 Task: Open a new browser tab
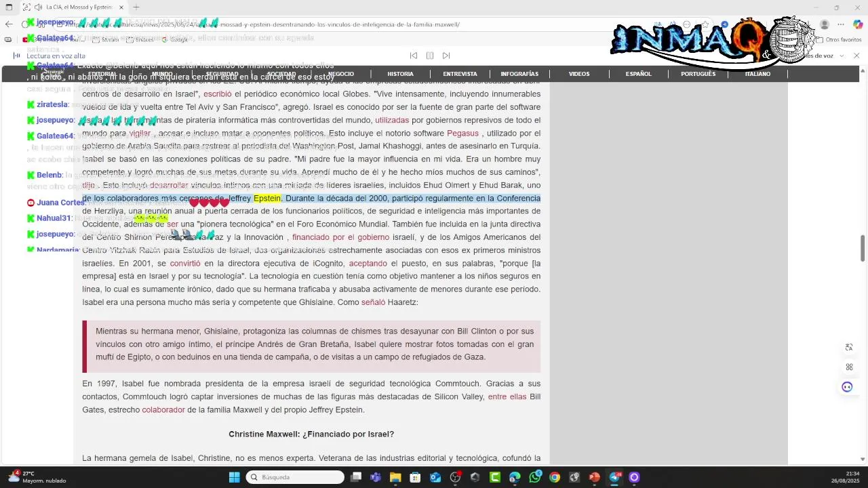coord(136,7)
